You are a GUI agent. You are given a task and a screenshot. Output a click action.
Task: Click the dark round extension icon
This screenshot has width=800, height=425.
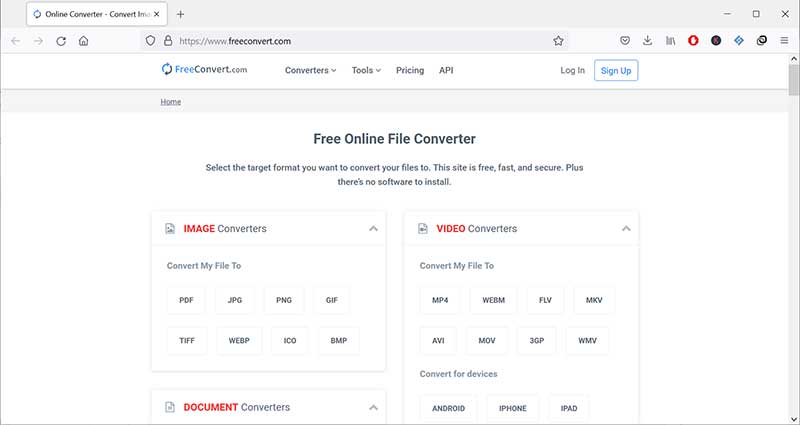click(716, 41)
